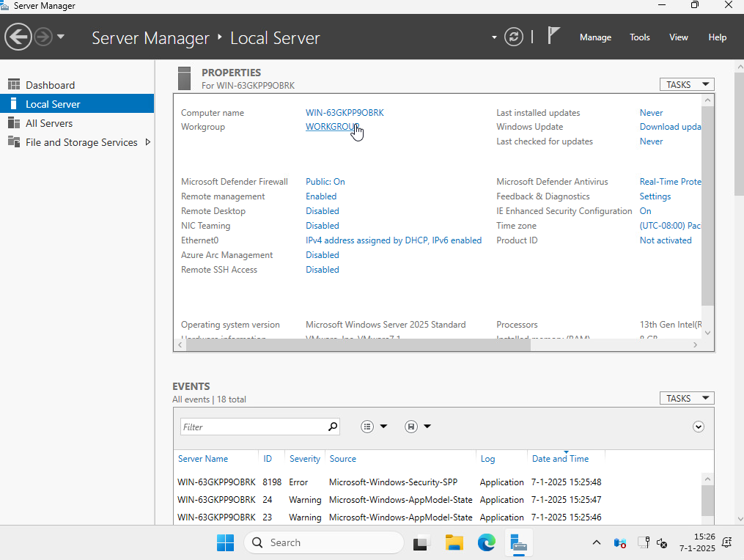Open the Properties TASKS dropdown

[687, 84]
